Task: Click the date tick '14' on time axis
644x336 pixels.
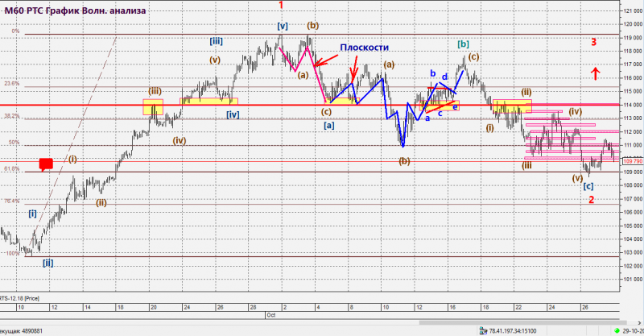Action: click(87, 307)
